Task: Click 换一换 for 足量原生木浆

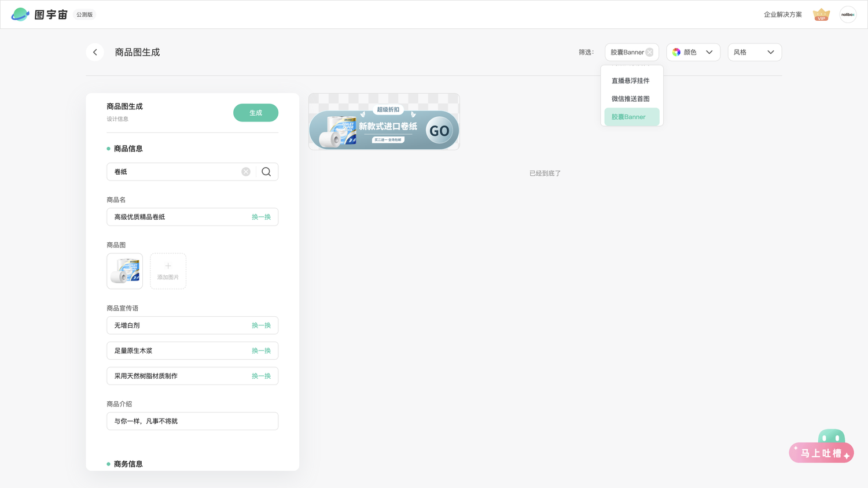Action: pos(261,351)
